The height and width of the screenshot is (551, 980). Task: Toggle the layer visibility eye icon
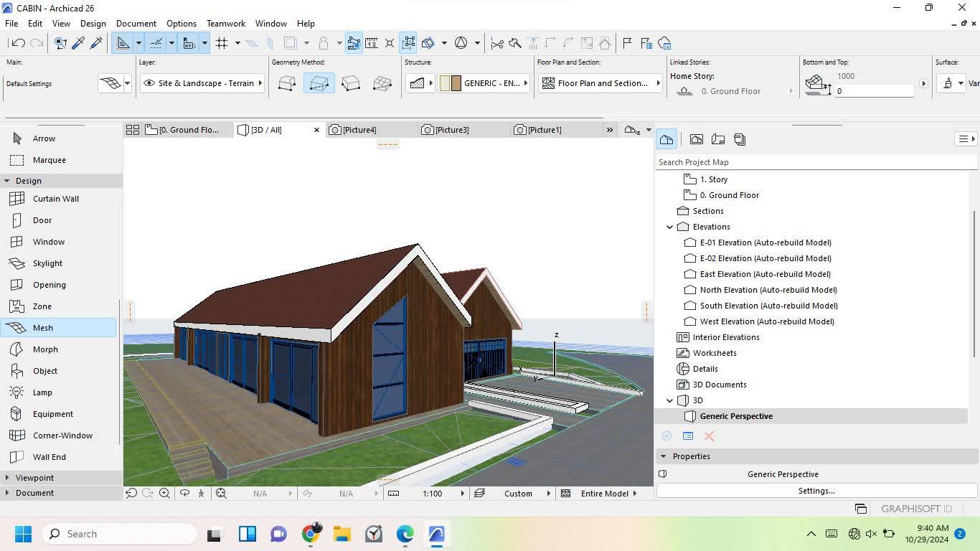pyautogui.click(x=149, y=83)
